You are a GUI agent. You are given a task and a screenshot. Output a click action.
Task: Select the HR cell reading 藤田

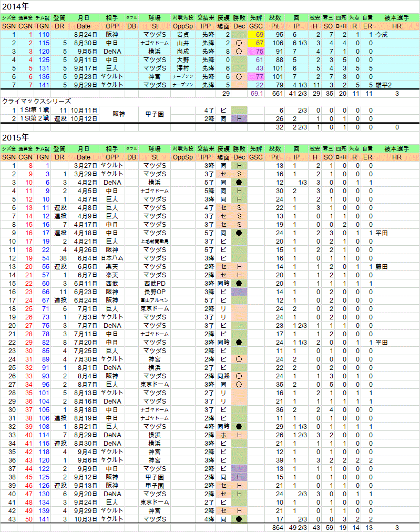click(397, 267)
